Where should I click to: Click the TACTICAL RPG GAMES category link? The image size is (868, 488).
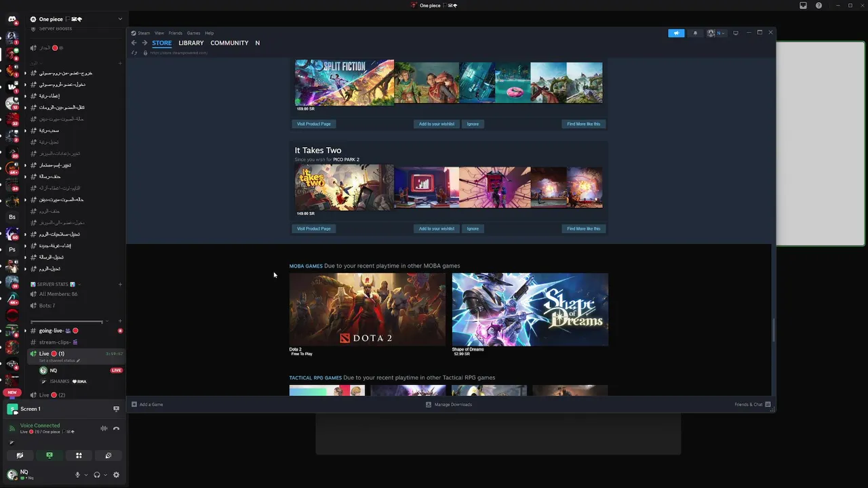pos(315,378)
